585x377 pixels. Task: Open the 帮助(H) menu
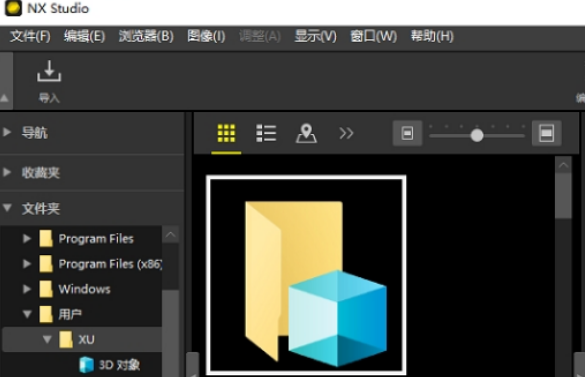pyautogui.click(x=432, y=36)
